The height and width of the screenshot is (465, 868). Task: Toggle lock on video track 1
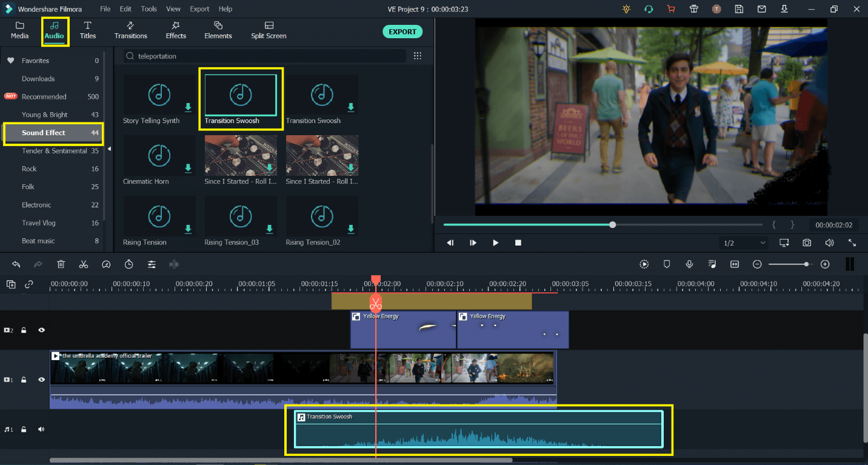[x=24, y=380]
